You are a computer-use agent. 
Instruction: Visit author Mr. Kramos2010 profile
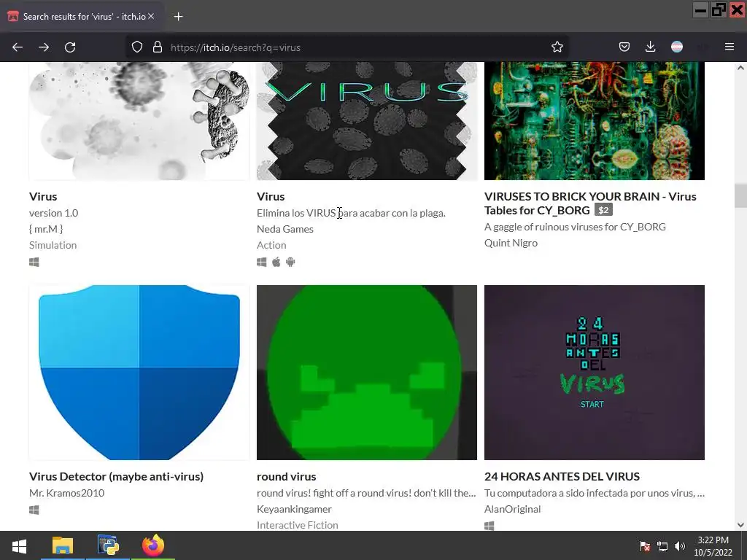[66, 493]
